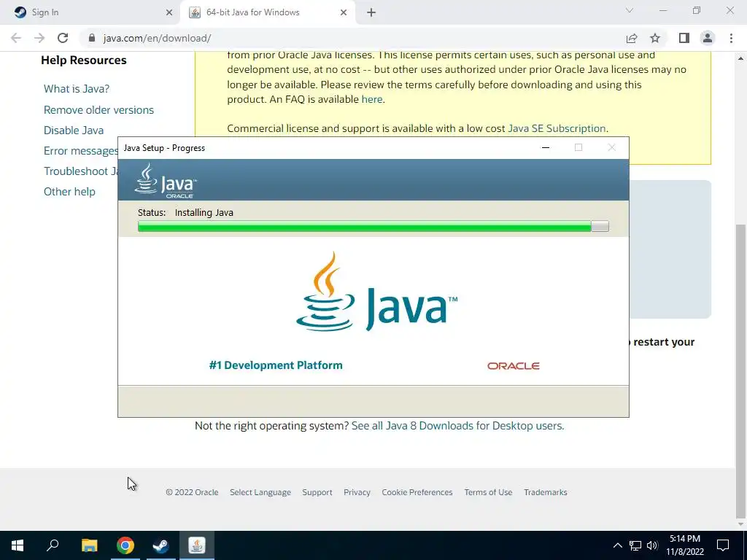Minimize the Java Setup Progress window
Screen dimensions: 747x560
(546, 147)
